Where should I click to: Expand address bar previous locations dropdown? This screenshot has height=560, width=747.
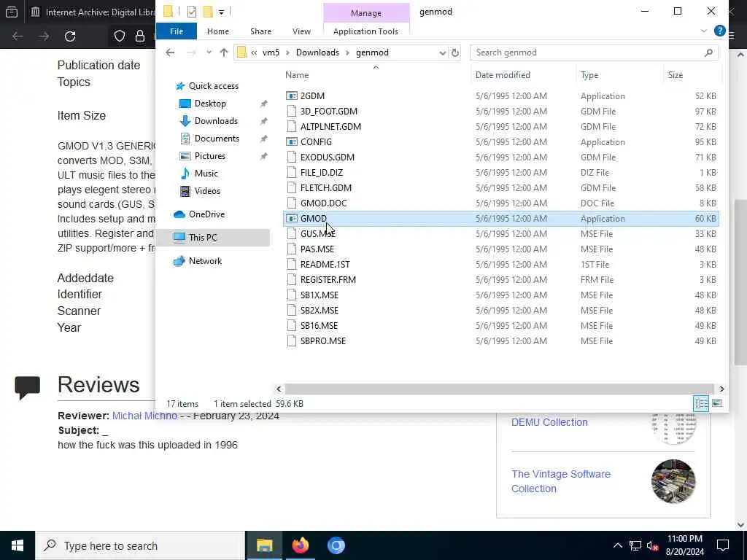pos(442,52)
